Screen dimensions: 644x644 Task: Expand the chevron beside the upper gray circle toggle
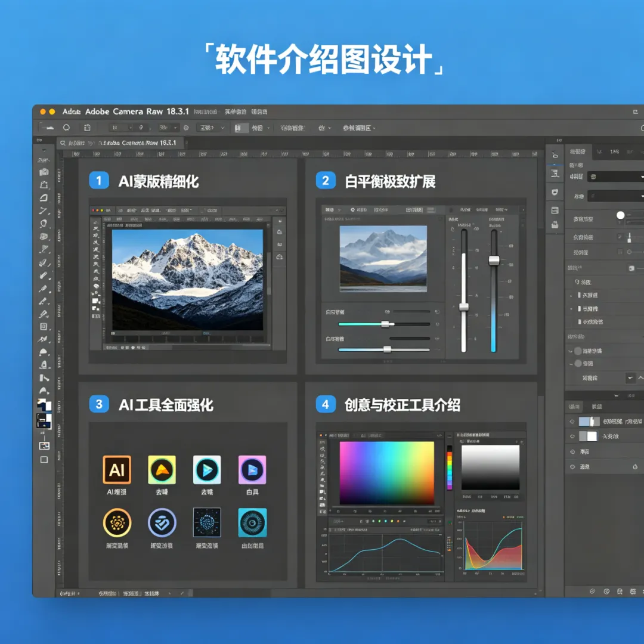(571, 351)
